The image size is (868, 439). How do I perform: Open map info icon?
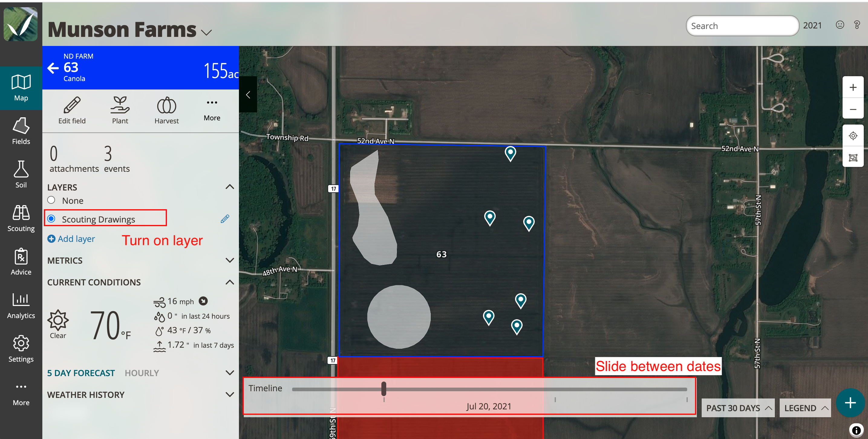tap(856, 430)
